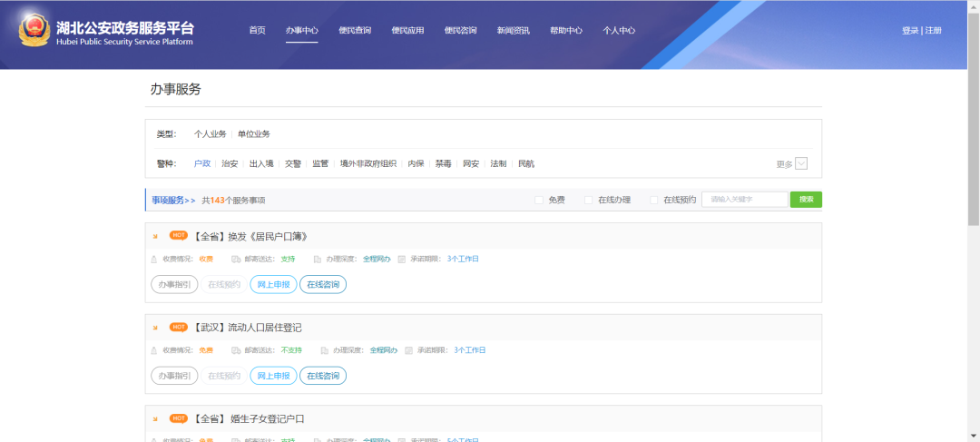Click 在线预约 for 流动人口居住登记
This screenshot has height=442, width=980.
click(x=224, y=376)
